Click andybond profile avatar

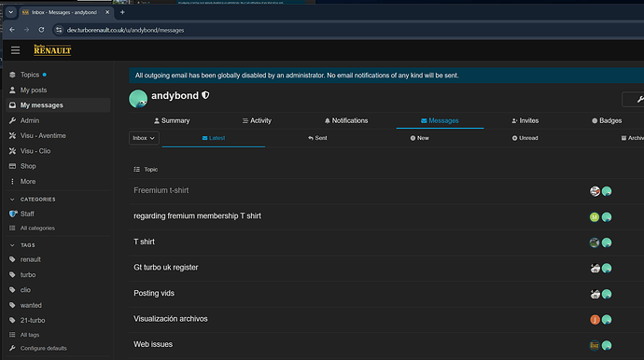coord(138,99)
